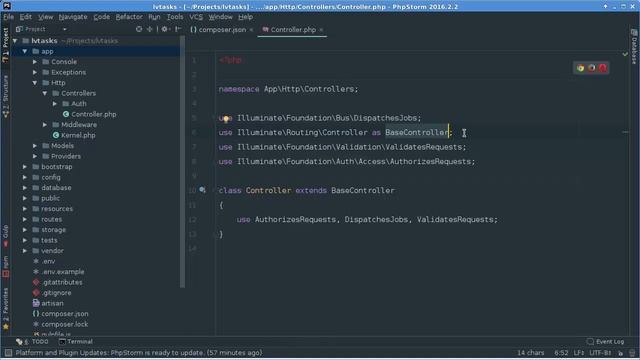Click the Opera browser preview icon
This screenshot has width=640, height=360.
coord(602,68)
